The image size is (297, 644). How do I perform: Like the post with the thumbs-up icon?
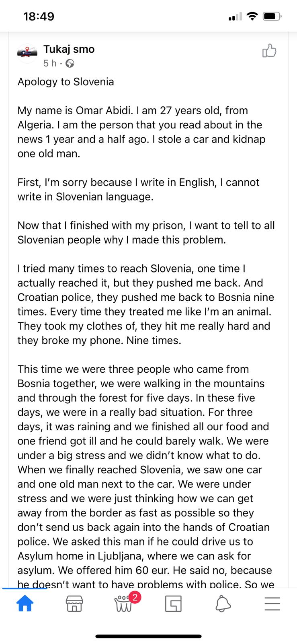pyautogui.click(x=269, y=51)
